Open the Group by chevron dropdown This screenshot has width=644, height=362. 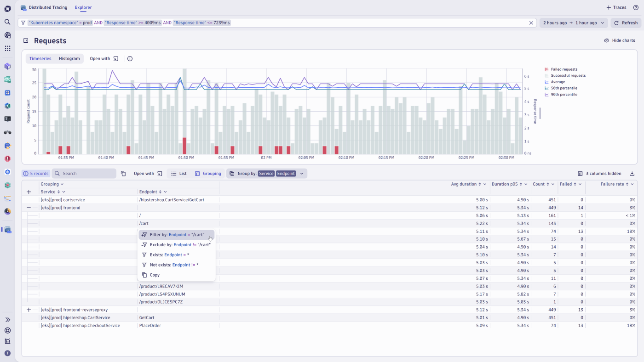click(301, 173)
